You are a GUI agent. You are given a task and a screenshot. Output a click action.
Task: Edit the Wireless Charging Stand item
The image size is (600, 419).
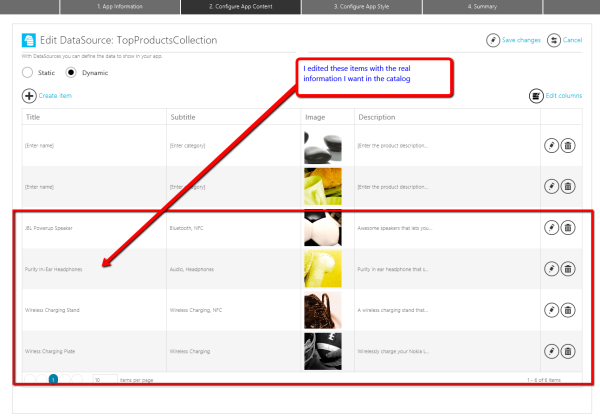(x=550, y=309)
